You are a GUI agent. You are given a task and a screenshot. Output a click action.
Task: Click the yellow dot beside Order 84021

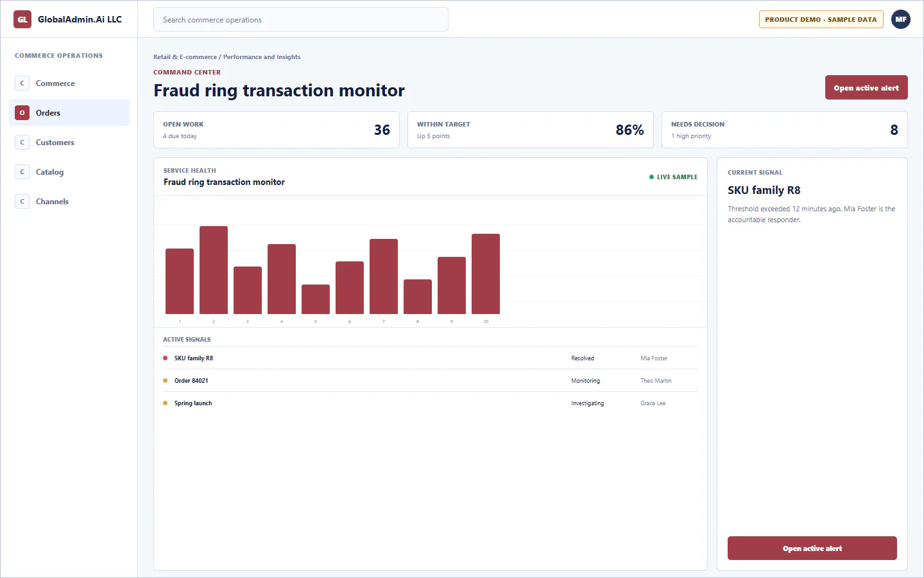[166, 381]
